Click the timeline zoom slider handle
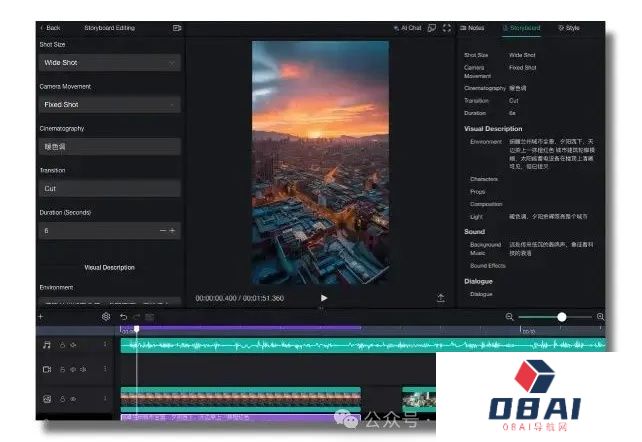This screenshot has width=642, height=442. coord(562,317)
